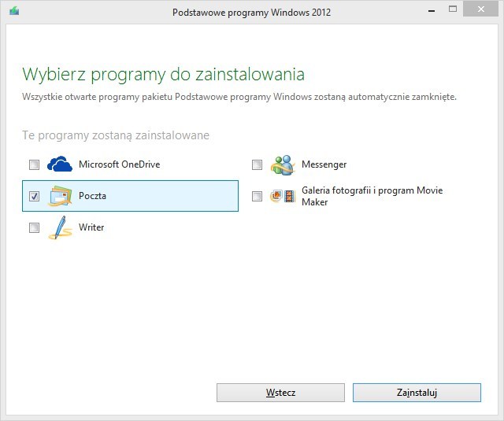Click 'Te programy zostaną zainstalowane' subheading
The width and height of the screenshot is (504, 421).
click(x=116, y=135)
